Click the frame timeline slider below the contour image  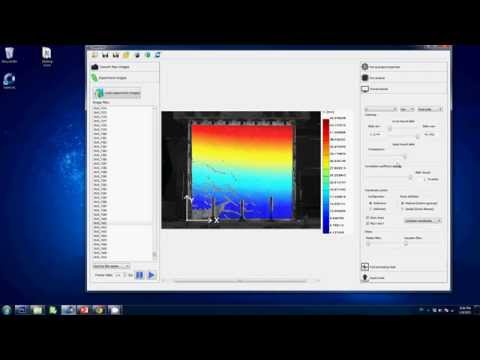pos(240,281)
